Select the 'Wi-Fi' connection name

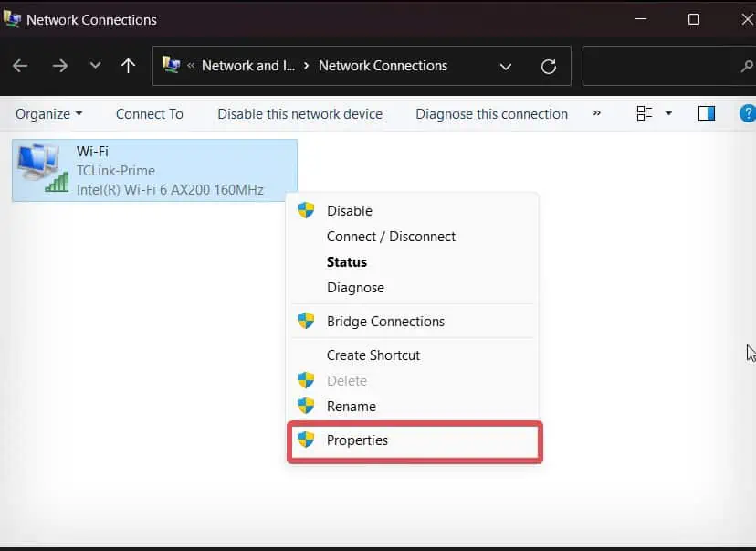click(92, 152)
